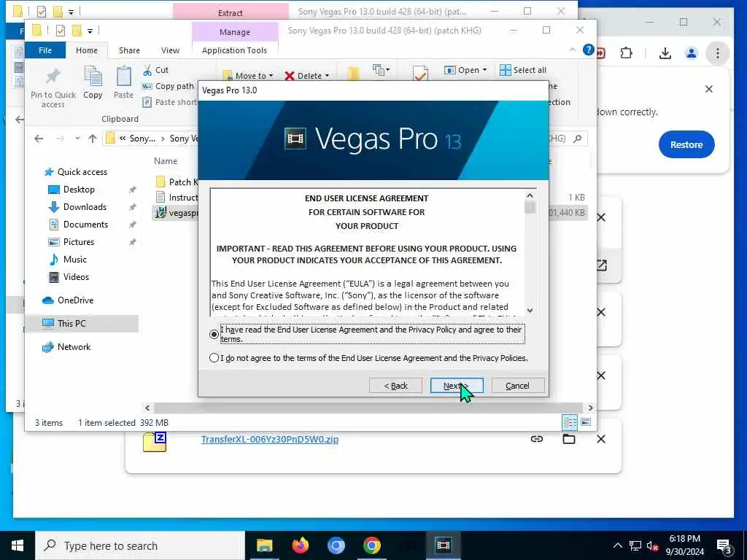Screen dimensions: 747x560
Task: Open the Share ribbon tab
Action: [x=129, y=50]
